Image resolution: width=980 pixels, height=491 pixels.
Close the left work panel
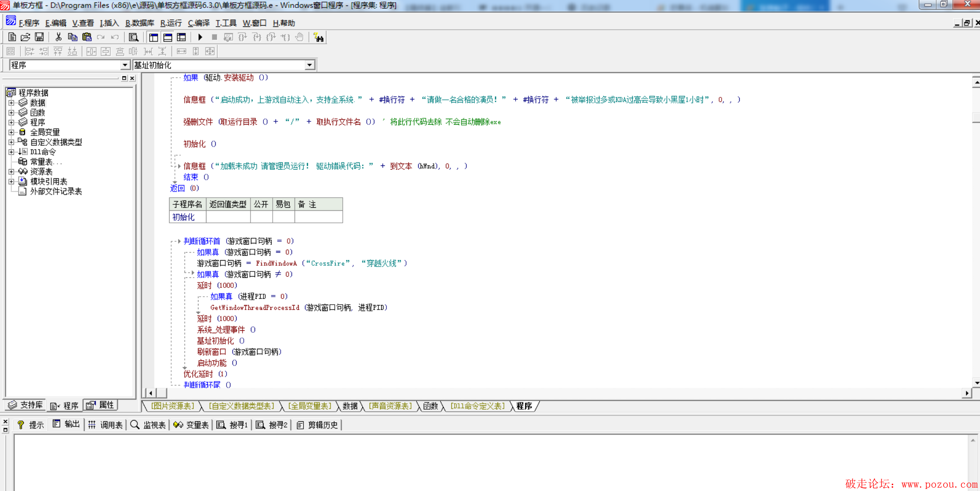pyautogui.click(x=132, y=78)
